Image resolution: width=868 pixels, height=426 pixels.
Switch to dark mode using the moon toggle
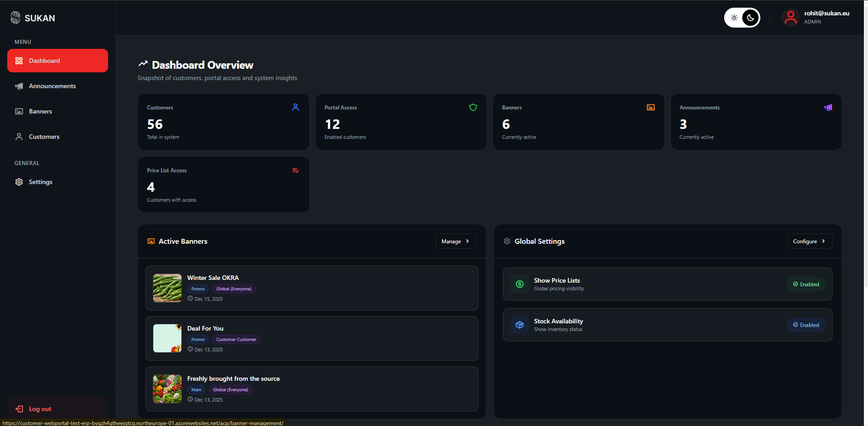click(x=750, y=18)
